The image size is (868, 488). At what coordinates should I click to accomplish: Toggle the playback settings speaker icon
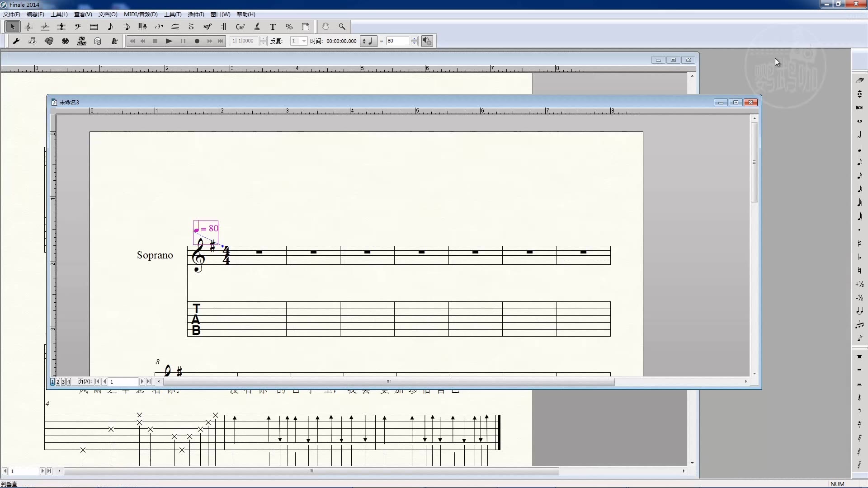point(427,41)
